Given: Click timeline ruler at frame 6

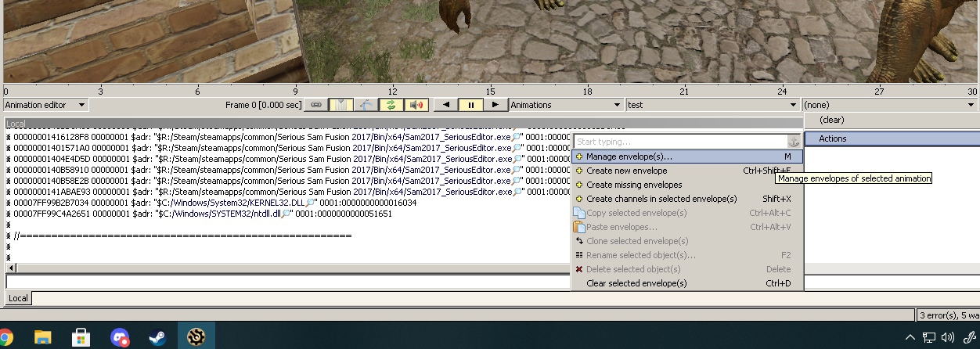Looking at the screenshot, I should [x=198, y=91].
